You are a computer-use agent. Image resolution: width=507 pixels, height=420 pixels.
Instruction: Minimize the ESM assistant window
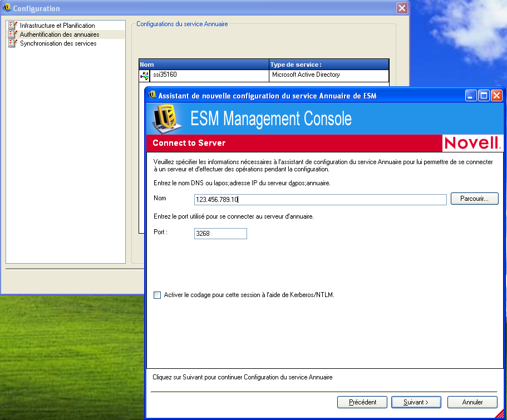[471, 96]
